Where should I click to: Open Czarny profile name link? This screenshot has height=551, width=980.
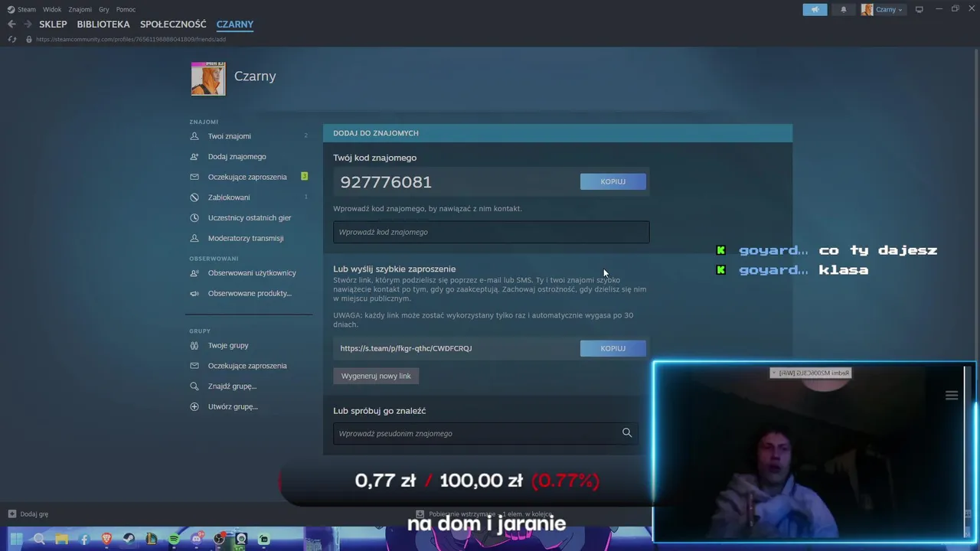pos(255,76)
